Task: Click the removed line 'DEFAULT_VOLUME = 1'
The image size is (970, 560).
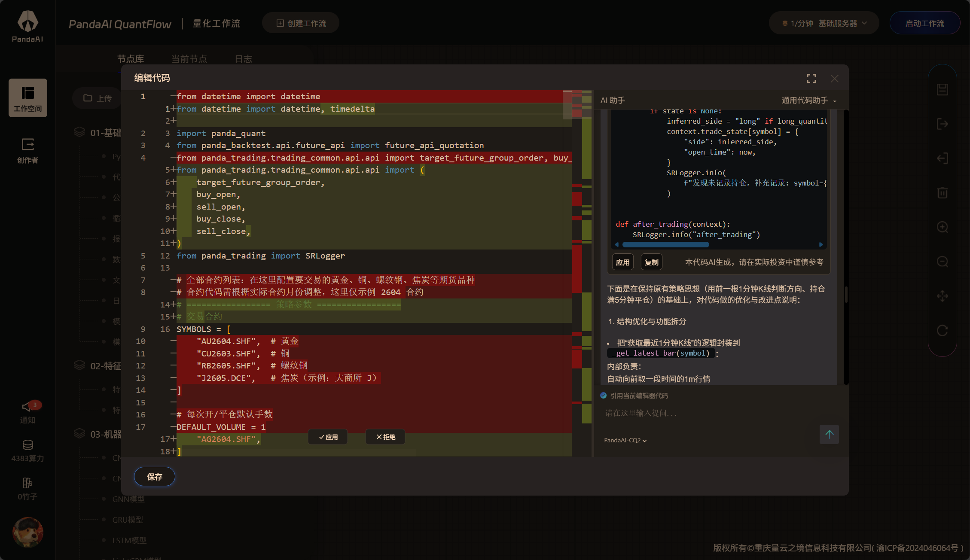Action: tap(221, 427)
